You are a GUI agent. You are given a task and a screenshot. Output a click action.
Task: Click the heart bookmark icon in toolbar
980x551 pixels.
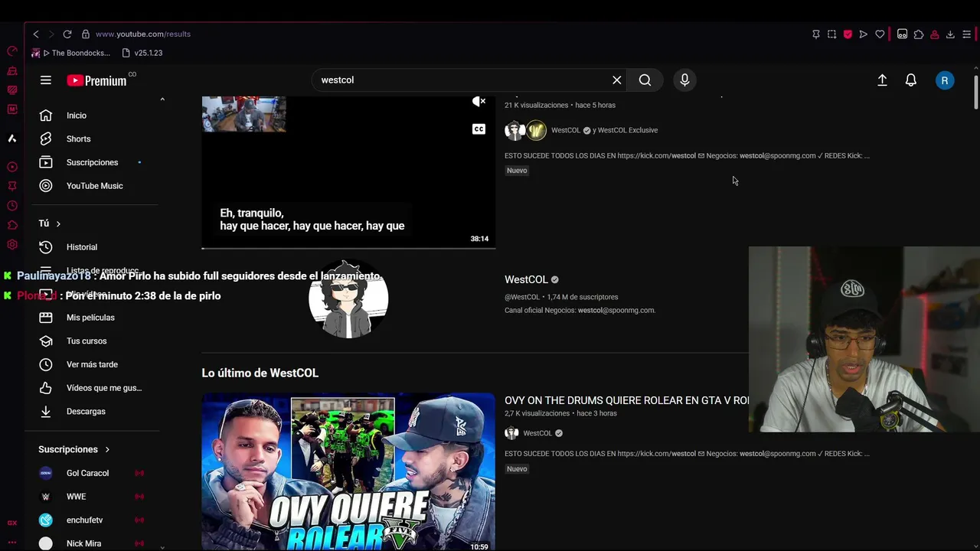click(880, 34)
